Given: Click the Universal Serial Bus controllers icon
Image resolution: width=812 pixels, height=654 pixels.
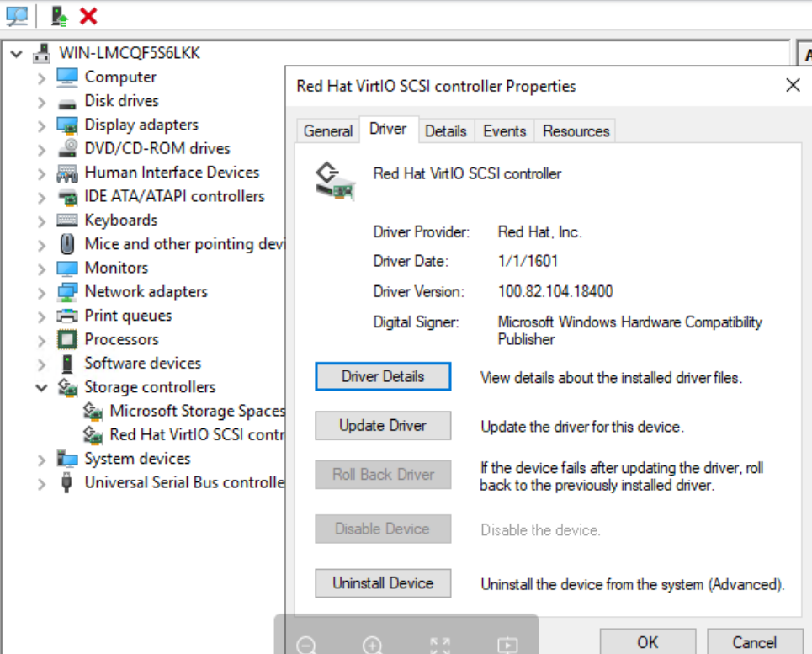Looking at the screenshot, I should (x=66, y=482).
